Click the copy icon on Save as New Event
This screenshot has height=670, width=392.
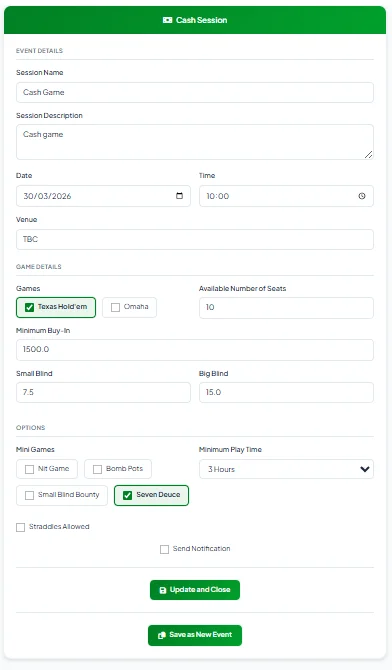(162, 635)
